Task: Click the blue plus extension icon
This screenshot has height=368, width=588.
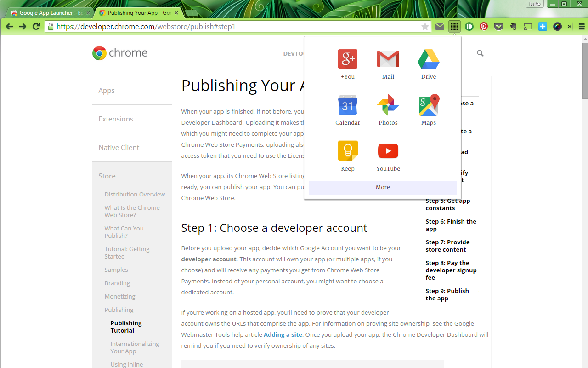Action: coord(543,27)
